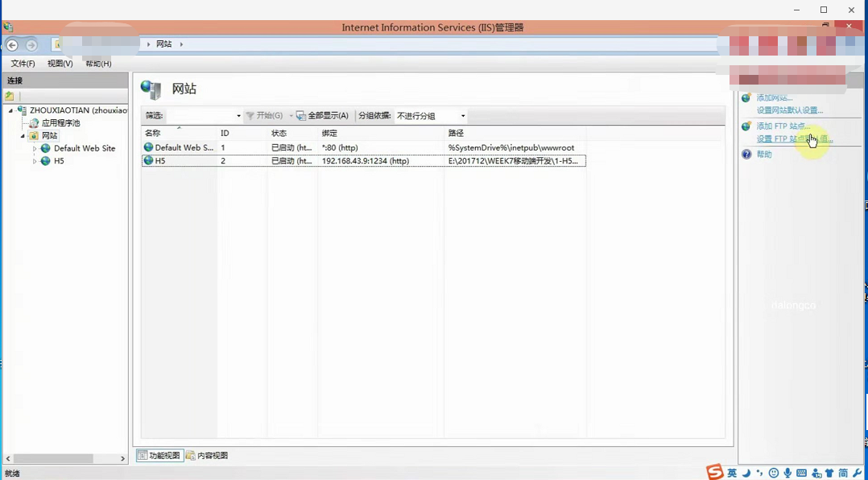Click the forward navigation arrow icon
The width and height of the screenshot is (868, 480).
click(x=31, y=45)
